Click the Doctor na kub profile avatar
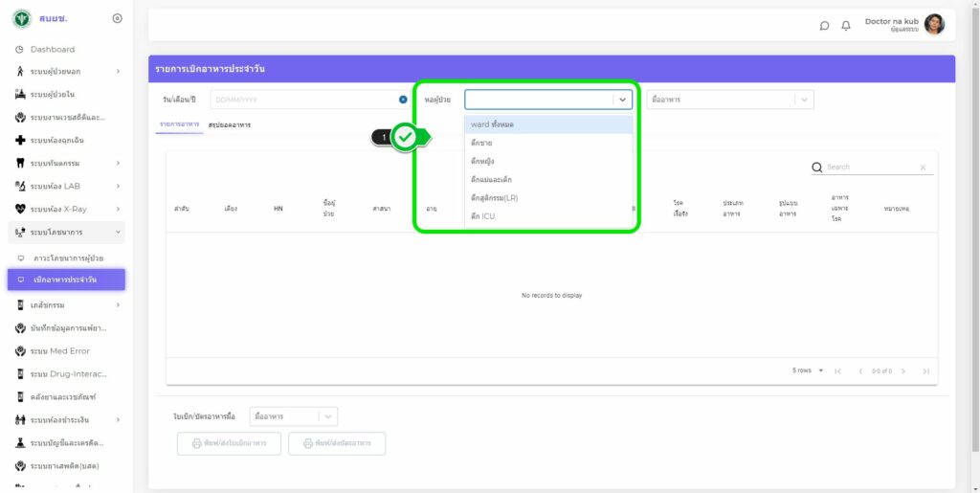Image resolution: width=980 pixels, height=493 pixels. [x=934, y=25]
